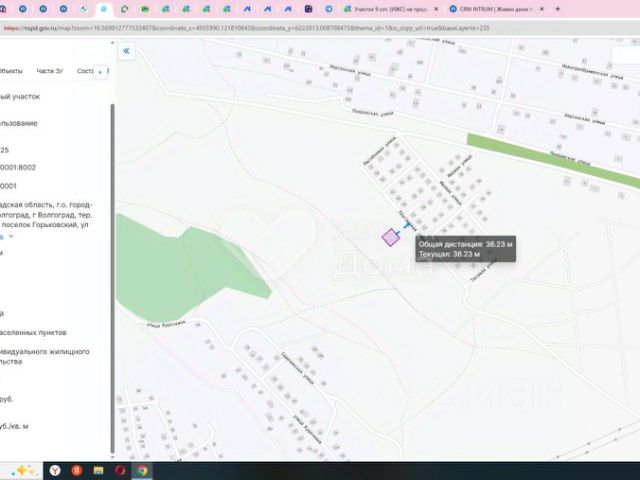The image size is (640, 480).
Task: Click the scroll arrow next to panel tabs
Action: click(x=100, y=72)
